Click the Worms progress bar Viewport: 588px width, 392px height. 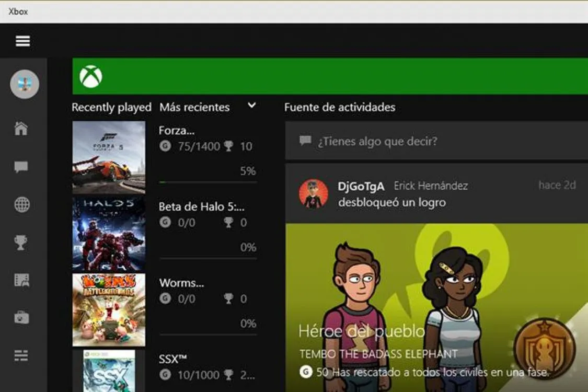click(x=208, y=335)
